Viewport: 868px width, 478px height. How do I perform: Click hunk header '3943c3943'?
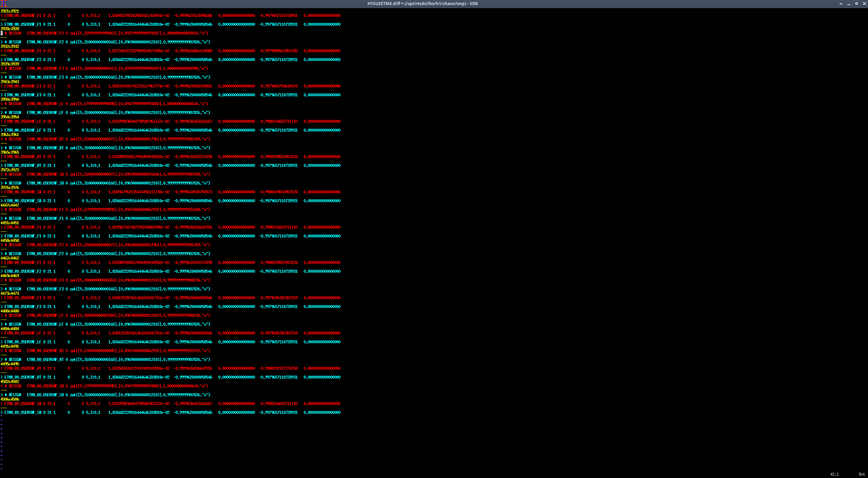(10, 82)
